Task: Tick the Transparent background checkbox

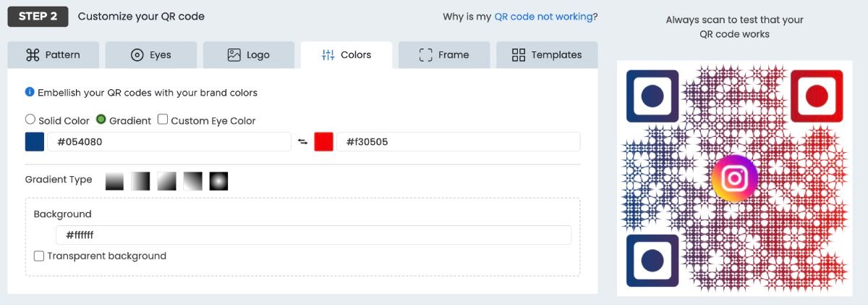Action: pos(39,256)
